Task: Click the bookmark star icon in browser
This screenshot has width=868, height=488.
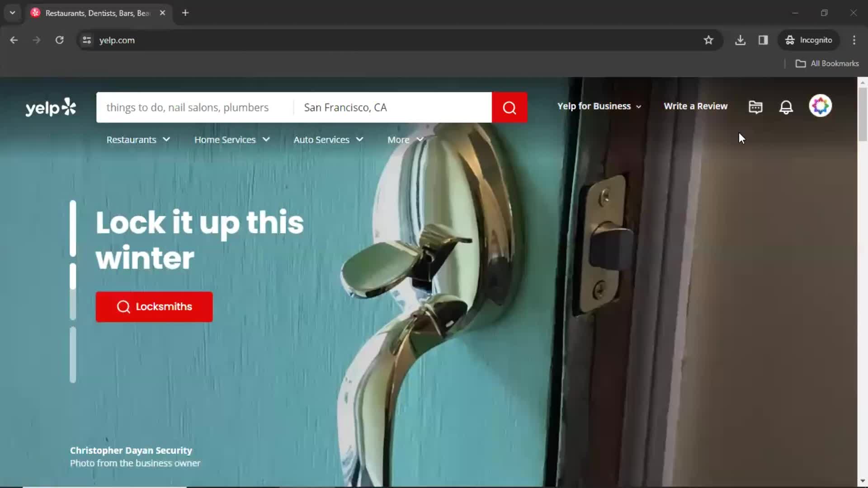Action: point(709,40)
